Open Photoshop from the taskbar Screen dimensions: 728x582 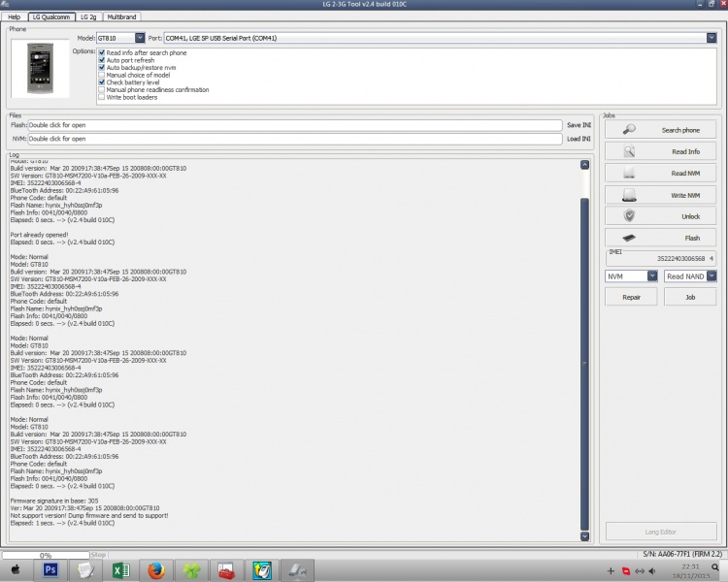tap(50, 570)
